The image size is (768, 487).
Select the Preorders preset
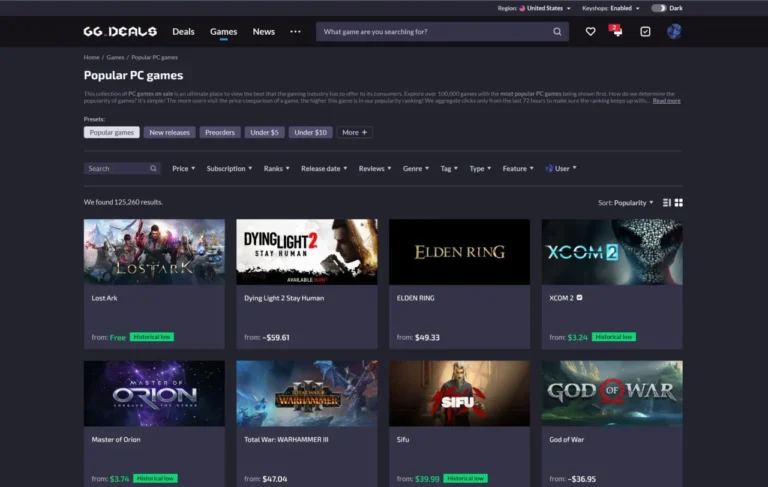(x=220, y=132)
